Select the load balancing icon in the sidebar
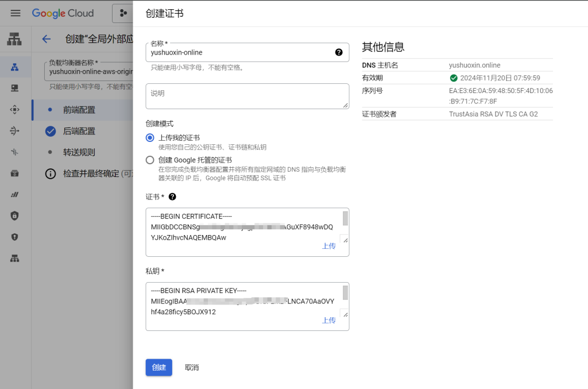The width and height of the screenshot is (588, 389). (x=15, y=67)
